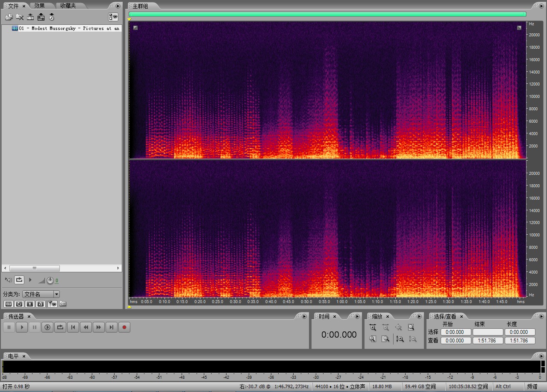Click the yellow playhead marker at spectrogram start

tap(129, 19)
